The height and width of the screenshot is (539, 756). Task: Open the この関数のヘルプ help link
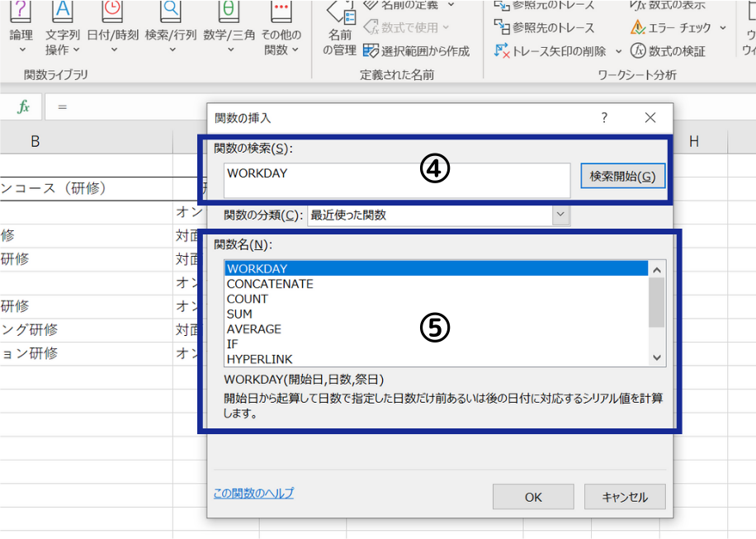[253, 494]
